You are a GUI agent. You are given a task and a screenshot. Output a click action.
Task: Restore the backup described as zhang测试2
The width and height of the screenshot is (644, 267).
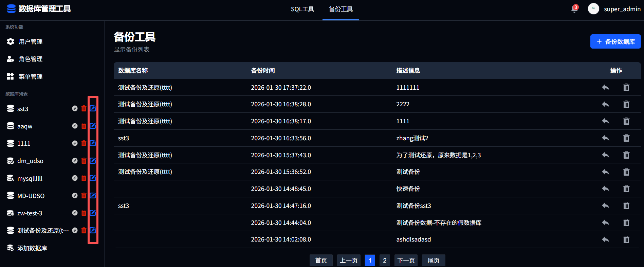pos(605,138)
